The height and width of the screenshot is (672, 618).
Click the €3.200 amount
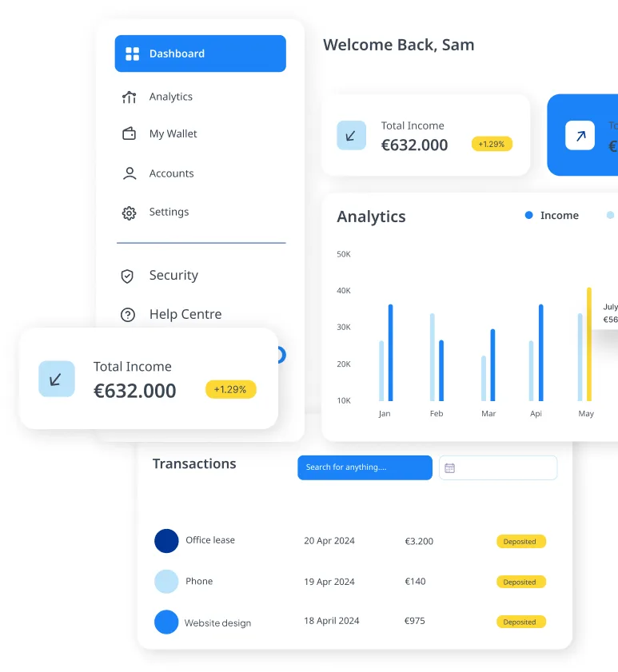(x=419, y=541)
